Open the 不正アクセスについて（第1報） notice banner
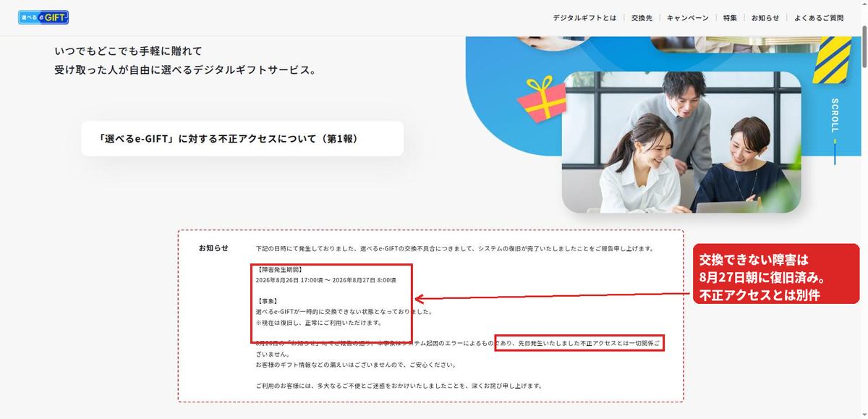This screenshot has width=868, height=419. pyautogui.click(x=242, y=138)
